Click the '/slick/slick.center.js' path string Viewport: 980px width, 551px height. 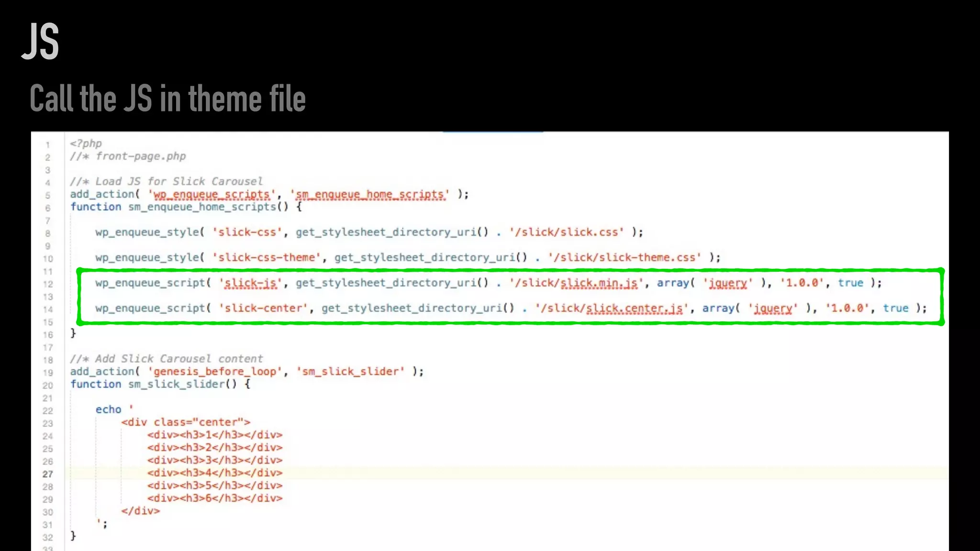pyautogui.click(x=612, y=308)
